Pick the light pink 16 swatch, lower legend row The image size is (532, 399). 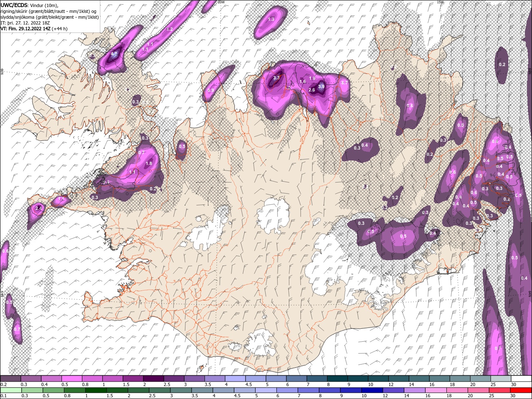tap(436, 390)
